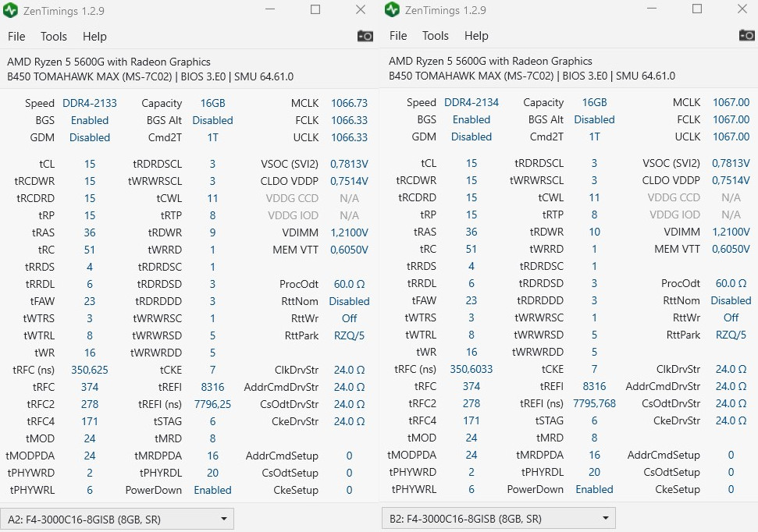The height and width of the screenshot is (532, 758).
Task: Expand the A2 memory module dropdown
Action: pyautogui.click(x=117, y=520)
